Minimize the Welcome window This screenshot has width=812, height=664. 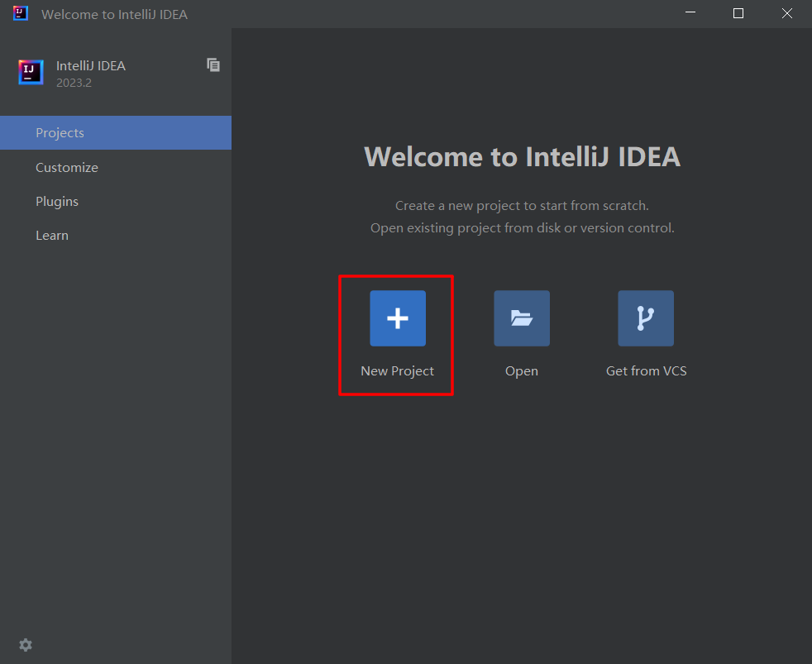(x=690, y=13)
